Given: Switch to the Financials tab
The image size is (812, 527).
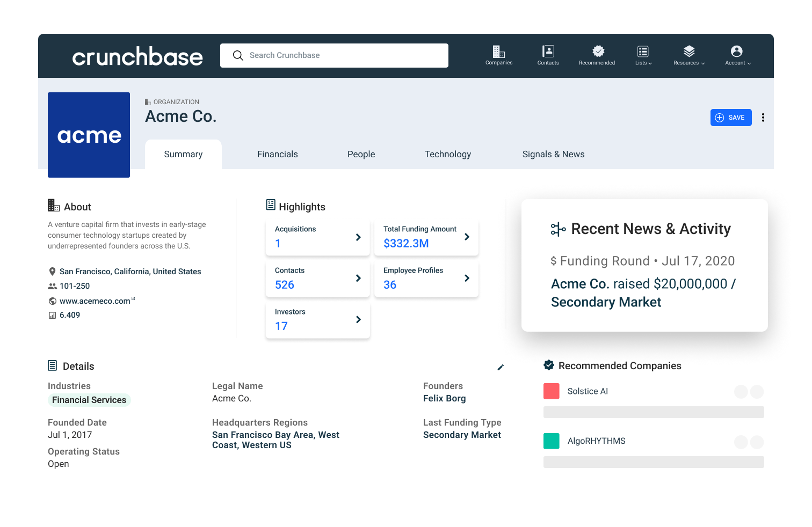Looking at the screenshot, I should [277, 154].
